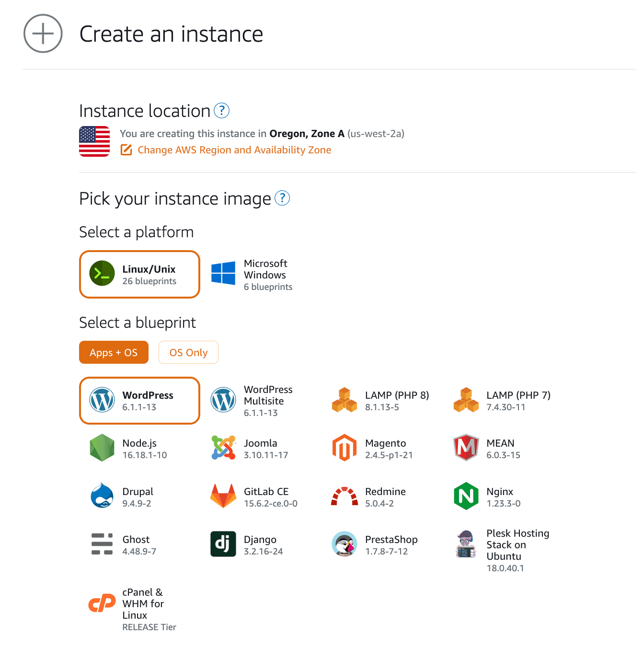Viewport: 644px width, 646px height.
Task: Click the cPanel & WHM logo icon
Action: (102, 603)
